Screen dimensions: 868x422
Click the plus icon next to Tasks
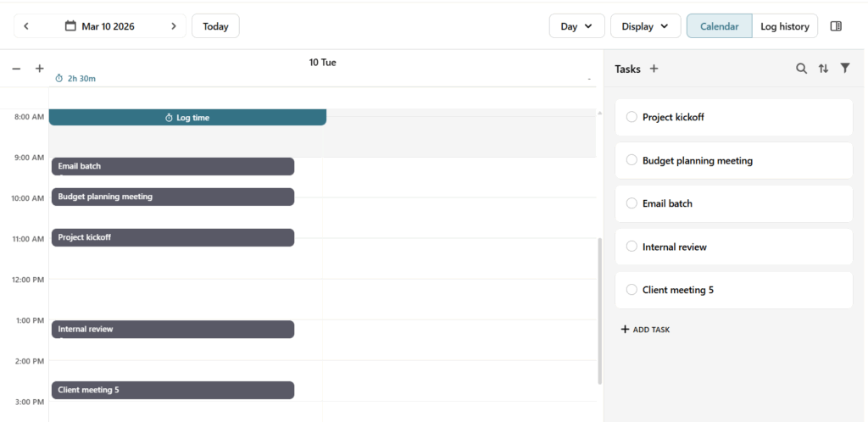(654, 69)
